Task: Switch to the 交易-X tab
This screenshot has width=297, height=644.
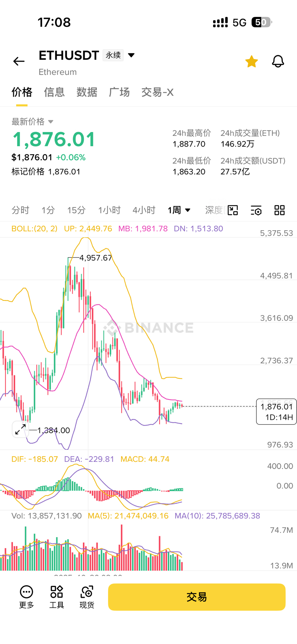Action: [x=157, y=92]
